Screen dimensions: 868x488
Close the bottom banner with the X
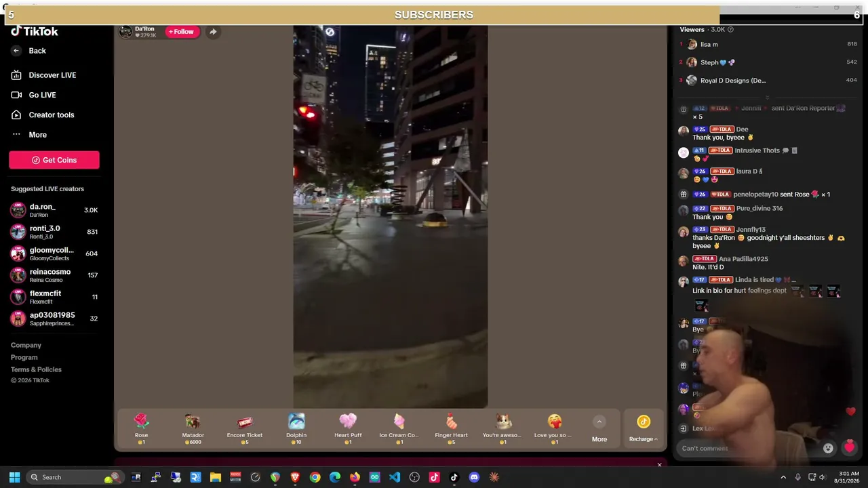point(659,465)
